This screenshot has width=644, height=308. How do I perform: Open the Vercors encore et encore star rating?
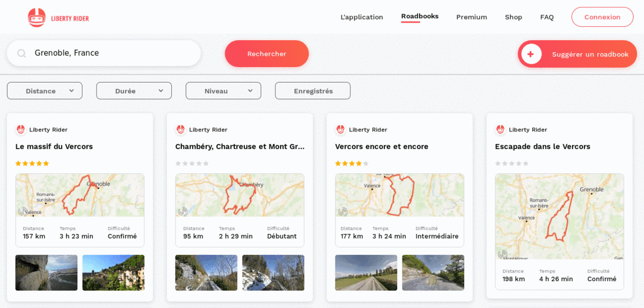coord(352,163)
